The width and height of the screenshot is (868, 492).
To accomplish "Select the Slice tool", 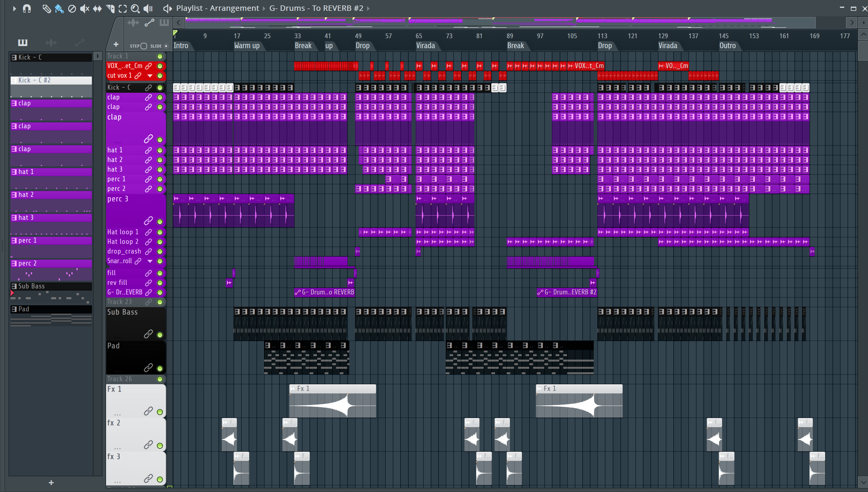I will 110,8.
